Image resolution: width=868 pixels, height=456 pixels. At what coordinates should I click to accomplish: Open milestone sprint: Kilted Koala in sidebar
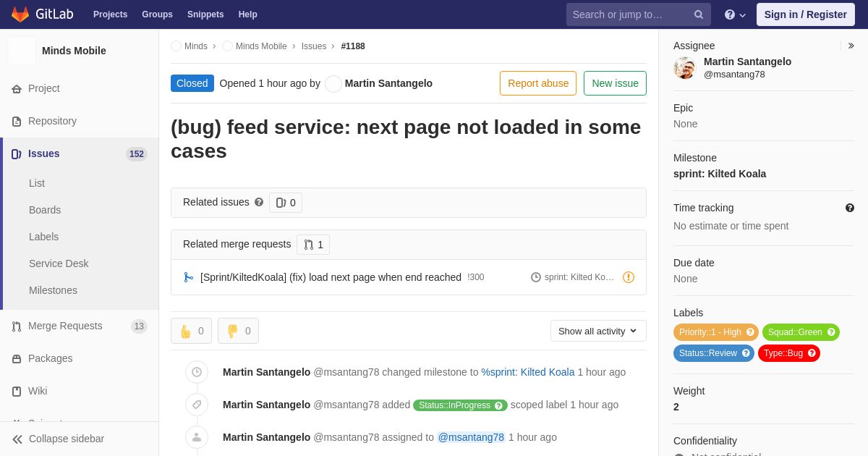pyautogui.click(x=720, y=174)
